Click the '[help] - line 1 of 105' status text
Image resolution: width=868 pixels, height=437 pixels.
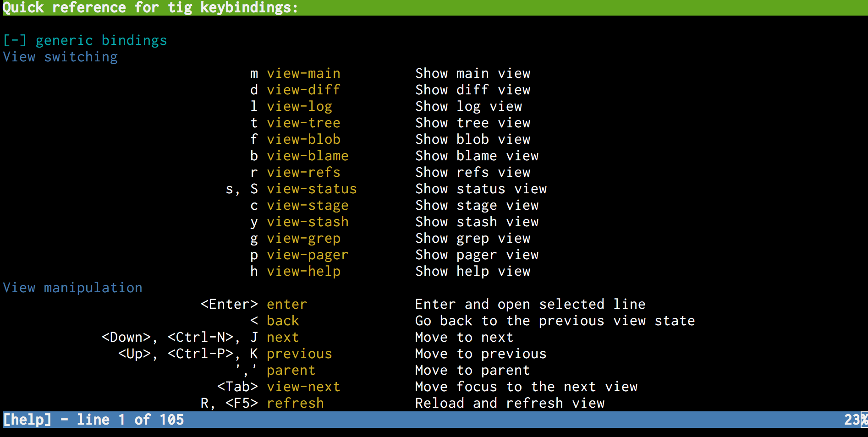pos(93,420)
